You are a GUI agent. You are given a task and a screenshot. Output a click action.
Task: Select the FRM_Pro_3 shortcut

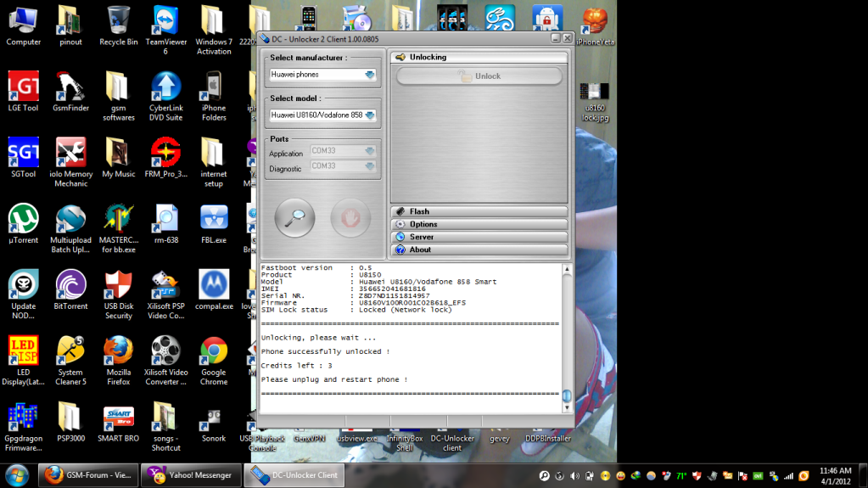coord(166,157)
